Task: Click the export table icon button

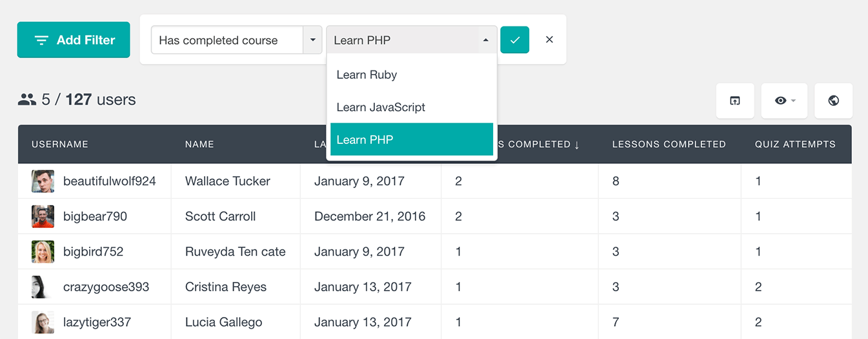Action: [735, 101]
